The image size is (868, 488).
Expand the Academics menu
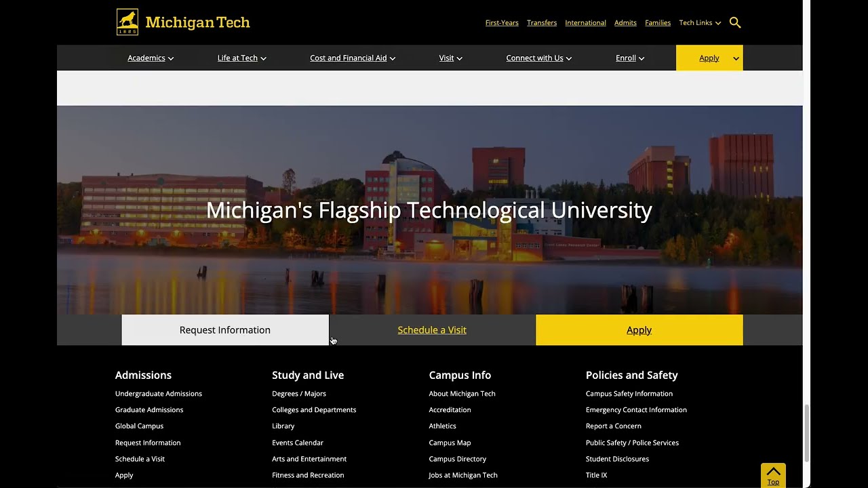coord(151,58)
